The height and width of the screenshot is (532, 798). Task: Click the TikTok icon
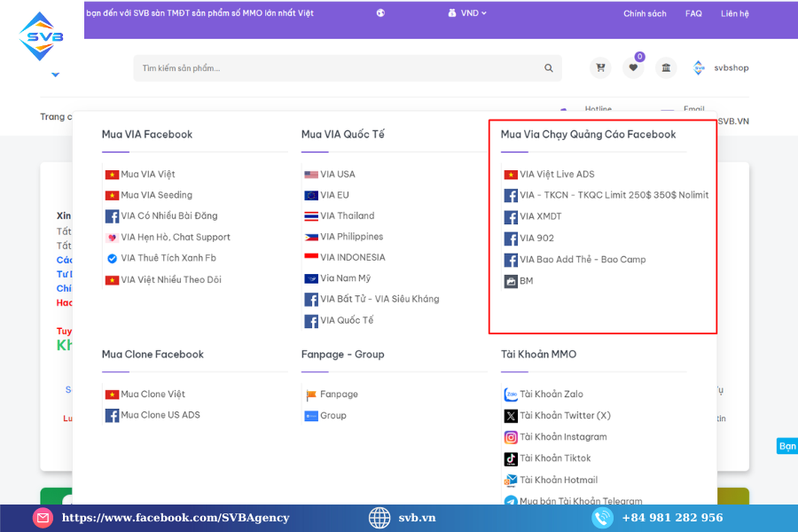pyautogui.click(x=511, y=458)
